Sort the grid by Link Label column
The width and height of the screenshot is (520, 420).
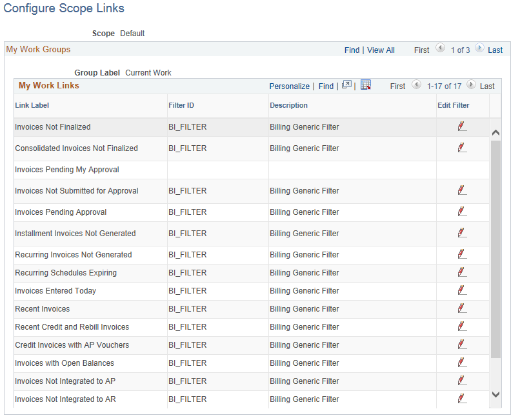coord(32,105)
